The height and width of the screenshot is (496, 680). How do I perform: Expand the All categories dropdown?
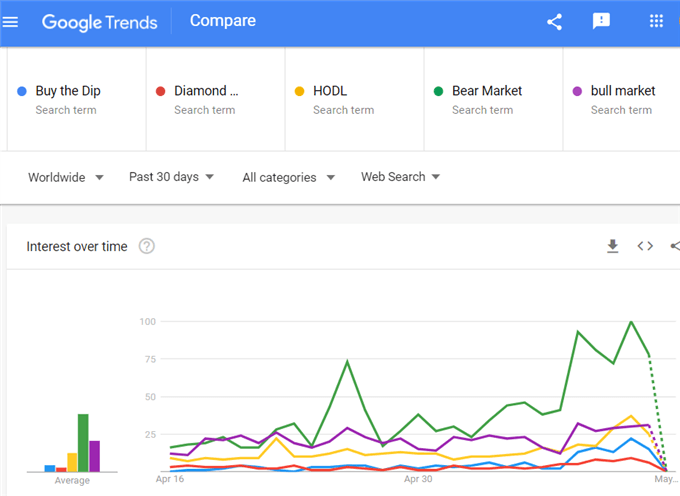288,177
